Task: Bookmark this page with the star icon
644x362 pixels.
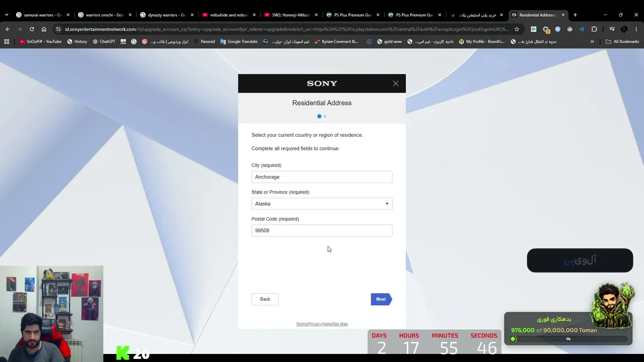Action: (x=517, y=29)
